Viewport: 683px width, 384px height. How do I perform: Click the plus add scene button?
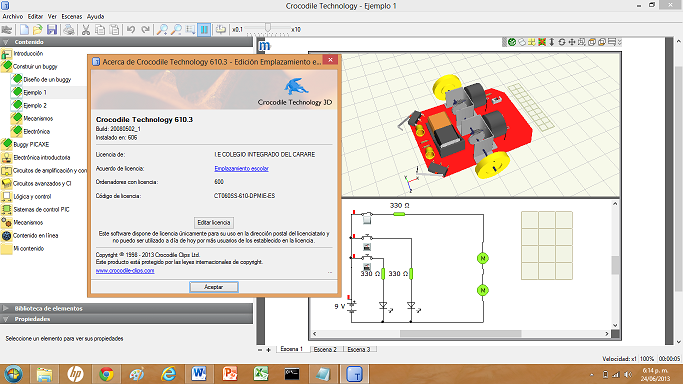pos(268,350)
